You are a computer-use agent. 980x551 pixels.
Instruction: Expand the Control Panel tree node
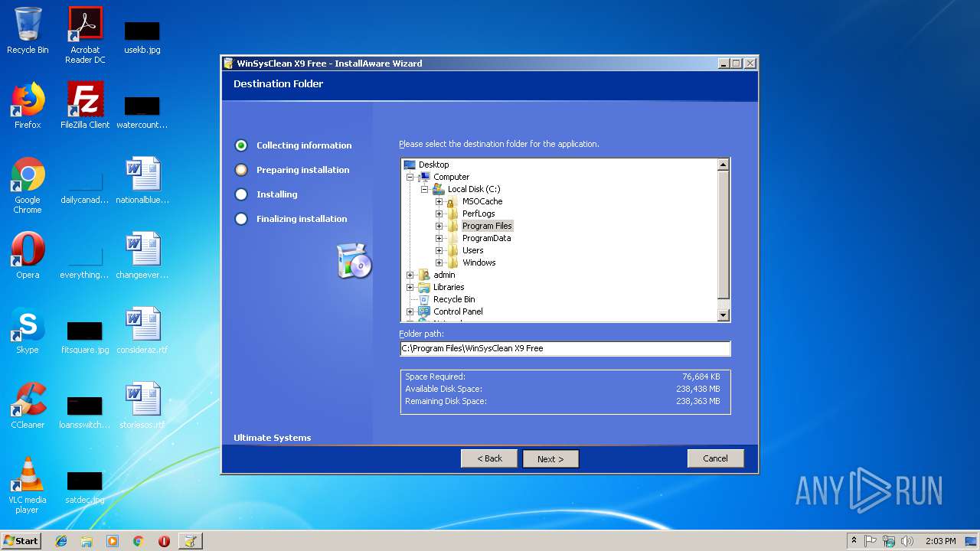click(x=410, y=311)
